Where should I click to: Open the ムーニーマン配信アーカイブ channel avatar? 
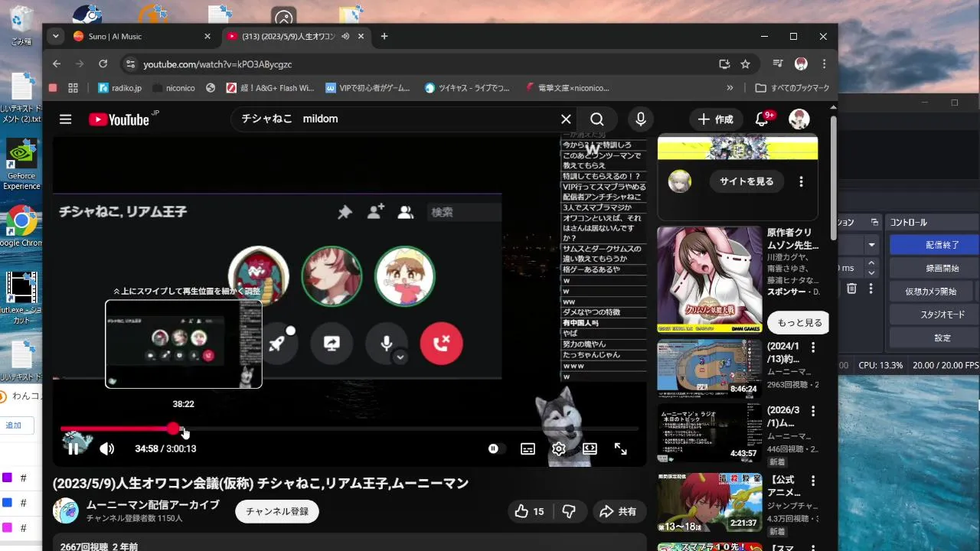tap(66, 511)
